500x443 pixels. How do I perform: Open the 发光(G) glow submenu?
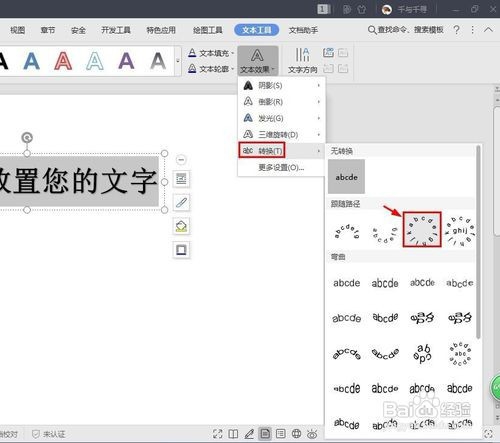coord(281,118)
